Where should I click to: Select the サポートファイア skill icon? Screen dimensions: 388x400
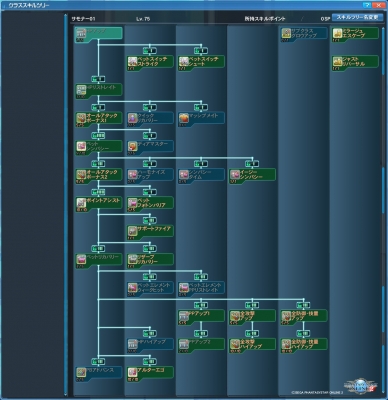click(132, 232)
